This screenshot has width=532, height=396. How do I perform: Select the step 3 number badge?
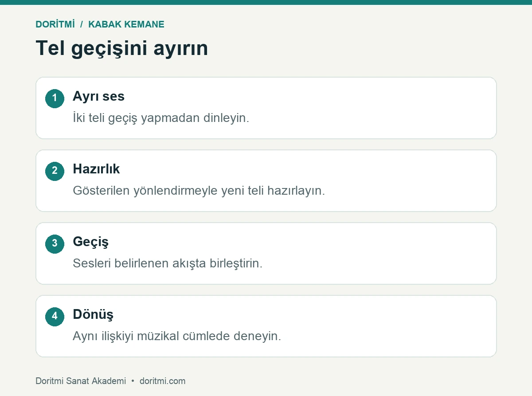click(x=55, y=243)
